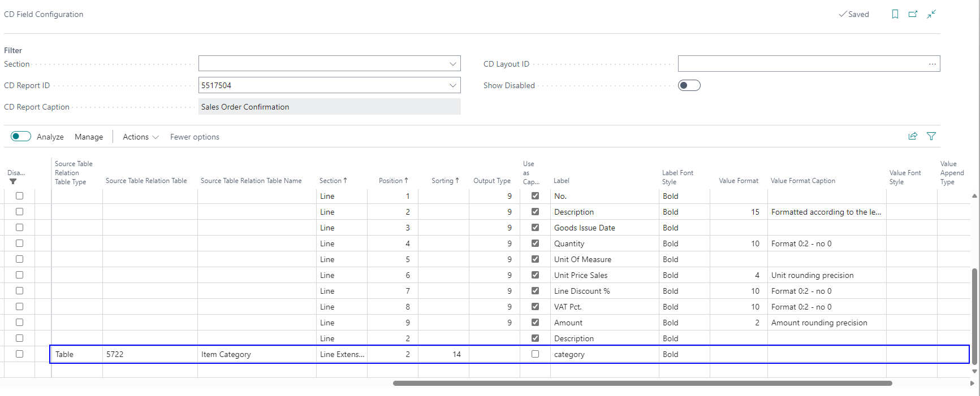This screenshot has height=396, width=980.
Task: Click the horizontal scrollbar thumb
Action: pos(642,383)
